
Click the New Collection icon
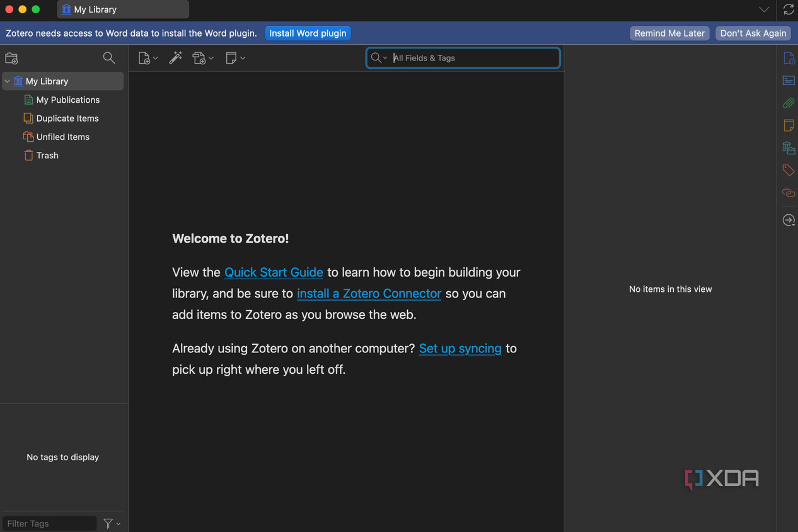(x=11, y=59)
